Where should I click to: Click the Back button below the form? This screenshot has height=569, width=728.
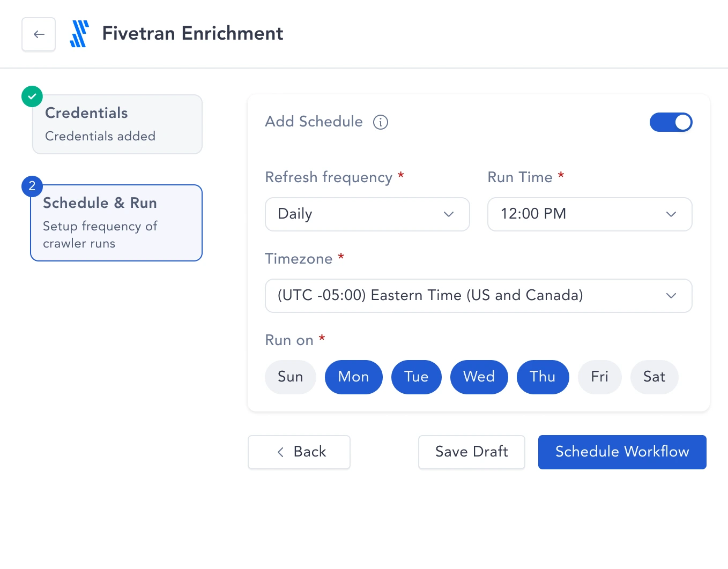(299, 452)
